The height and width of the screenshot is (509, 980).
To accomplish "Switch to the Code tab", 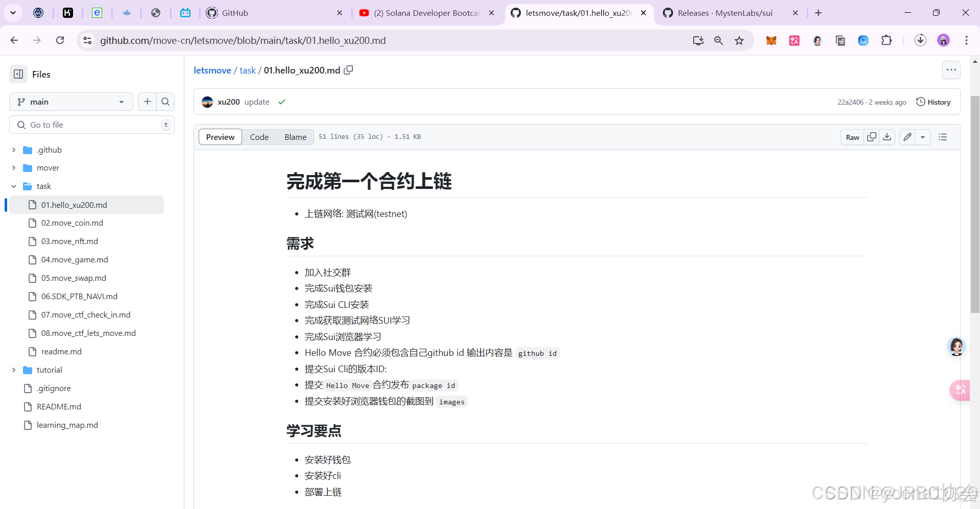I will [259, 137].
